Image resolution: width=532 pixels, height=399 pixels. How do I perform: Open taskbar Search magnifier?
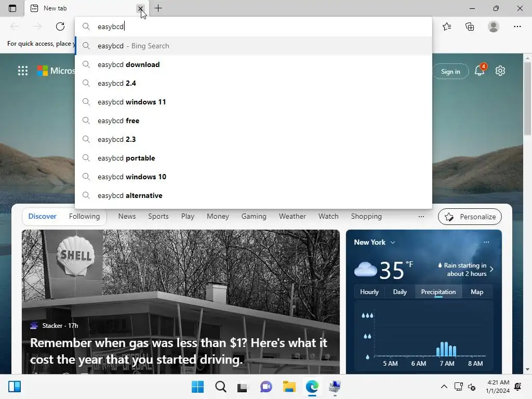(220, 387)
